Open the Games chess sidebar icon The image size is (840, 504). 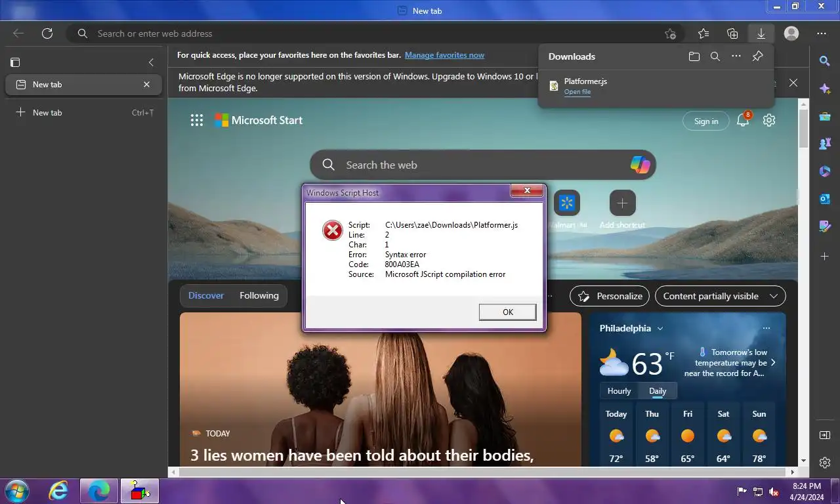click(825, 144)
